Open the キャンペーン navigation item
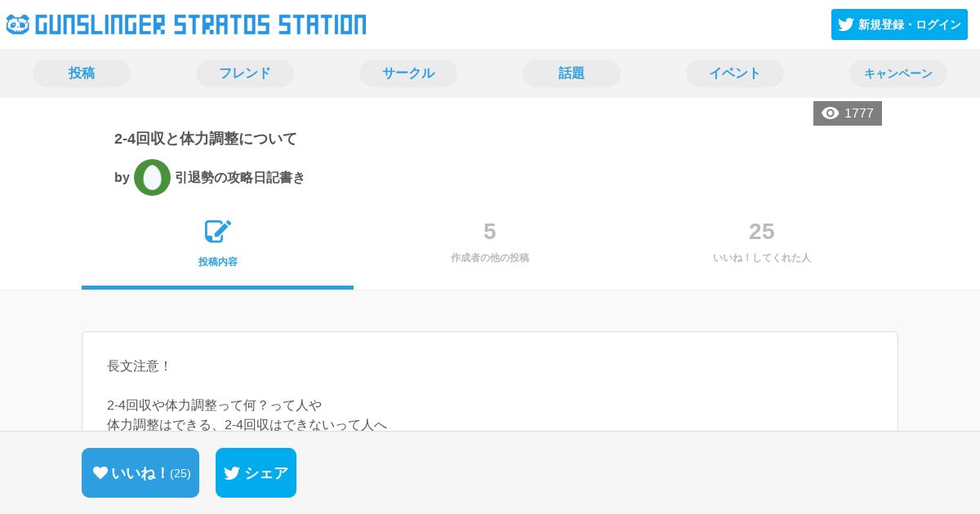This screenshot has height=514, width=980. [x=898, y=73]
